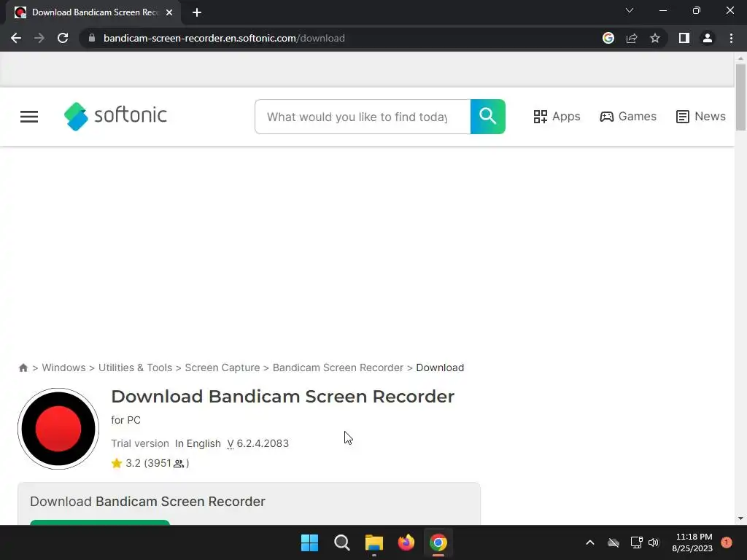Viewport: 747px width, 560px height.
Task: Click the cloud sync tray icon
Action: pos(614,542)
